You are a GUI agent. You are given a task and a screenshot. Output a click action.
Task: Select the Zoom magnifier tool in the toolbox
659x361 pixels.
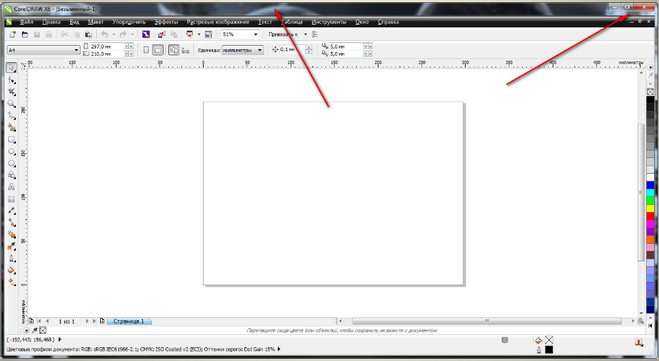click(12, 104)
